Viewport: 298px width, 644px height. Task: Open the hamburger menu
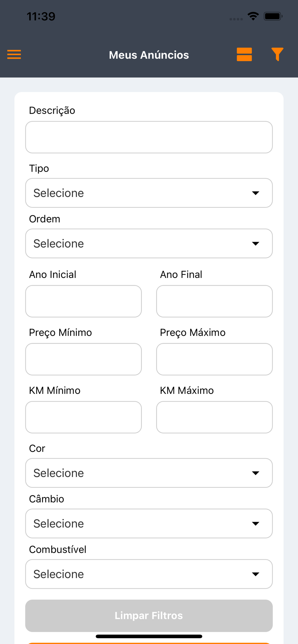14,54
